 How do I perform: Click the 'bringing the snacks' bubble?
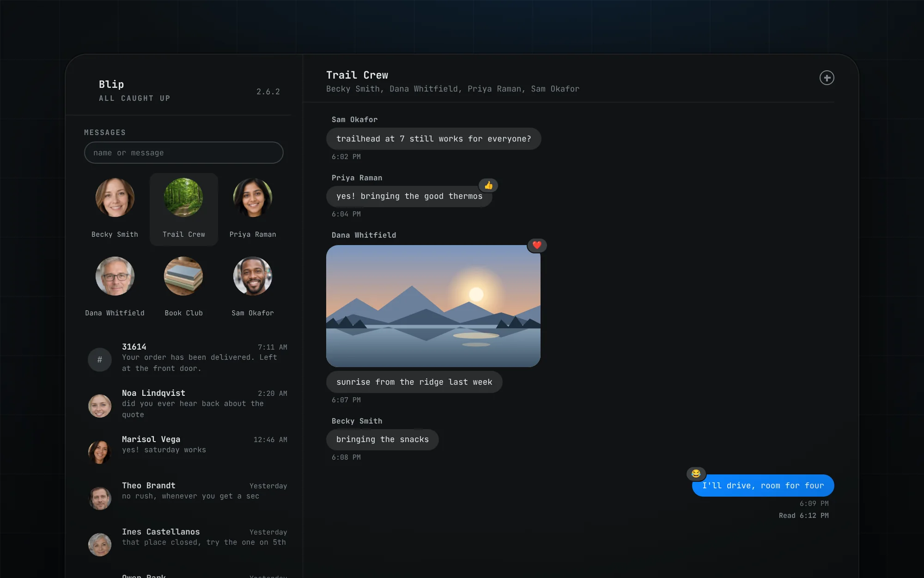pyautogui.click(x=382, y=439)
